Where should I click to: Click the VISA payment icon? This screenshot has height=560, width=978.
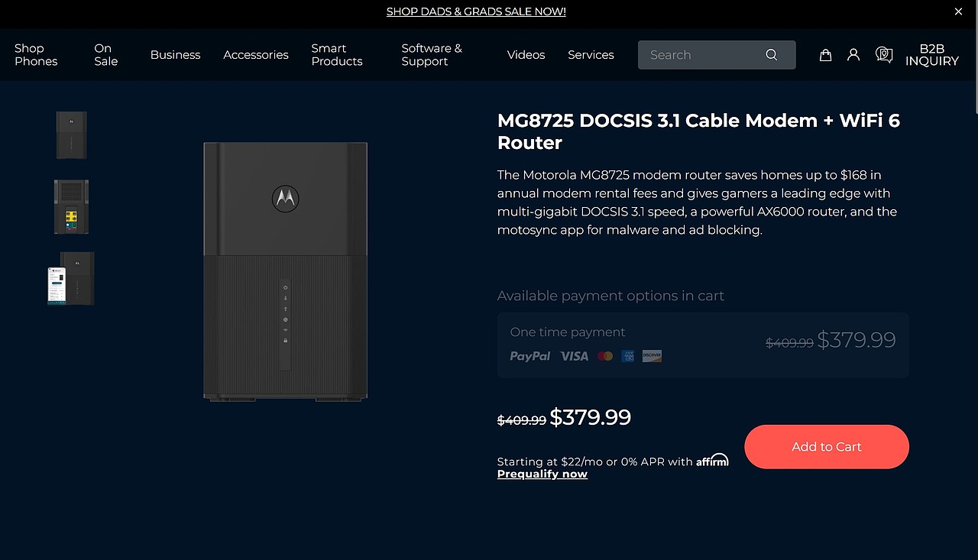click(574, 356)
